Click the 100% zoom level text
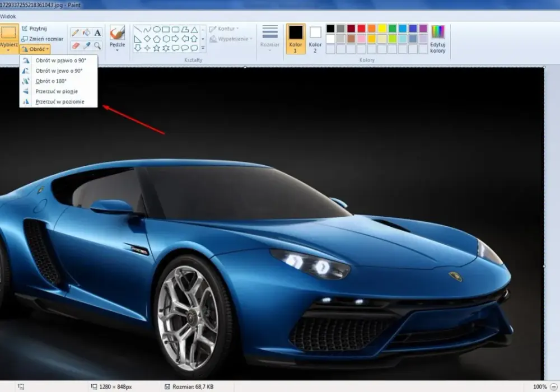560x392 pixels. click(540, 386)
